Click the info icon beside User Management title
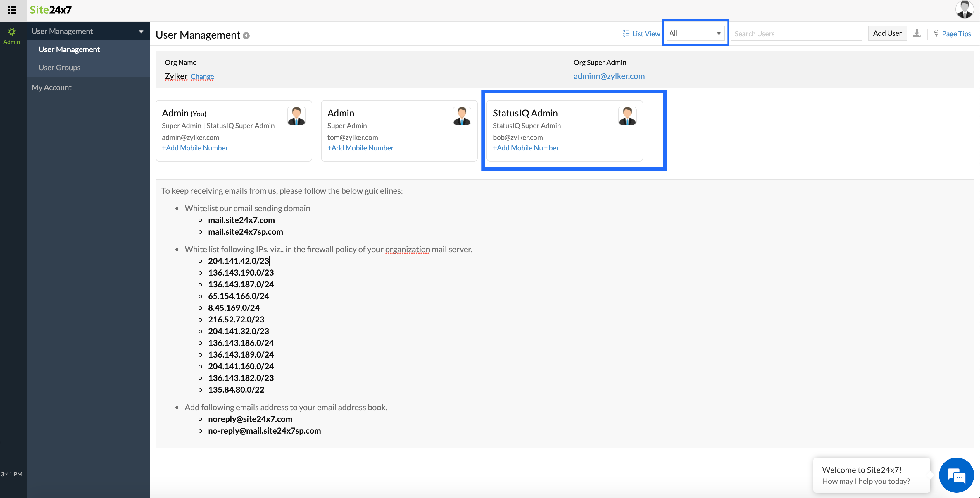 tap(246, 36)
